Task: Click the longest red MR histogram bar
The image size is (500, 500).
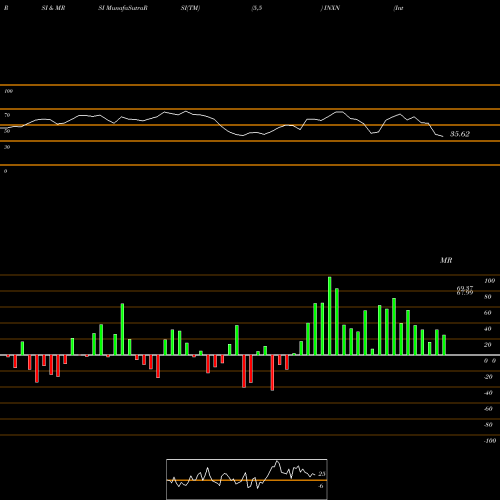Action: coord(272,373)
